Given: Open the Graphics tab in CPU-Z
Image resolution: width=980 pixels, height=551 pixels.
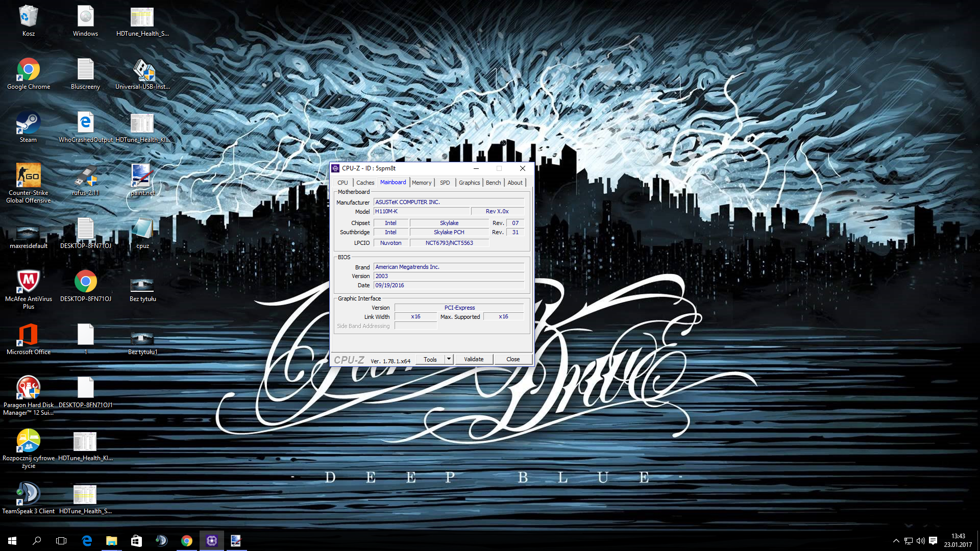Looking at the screenshot, I should click(x=469, y=183).
